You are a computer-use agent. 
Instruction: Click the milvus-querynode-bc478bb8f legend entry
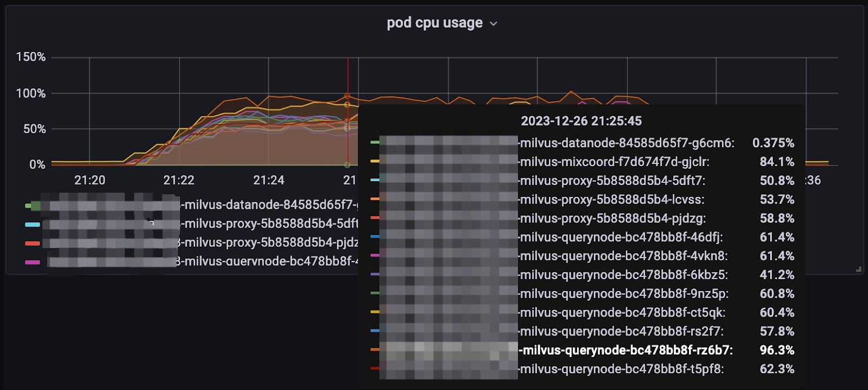(x=268, y=261)
